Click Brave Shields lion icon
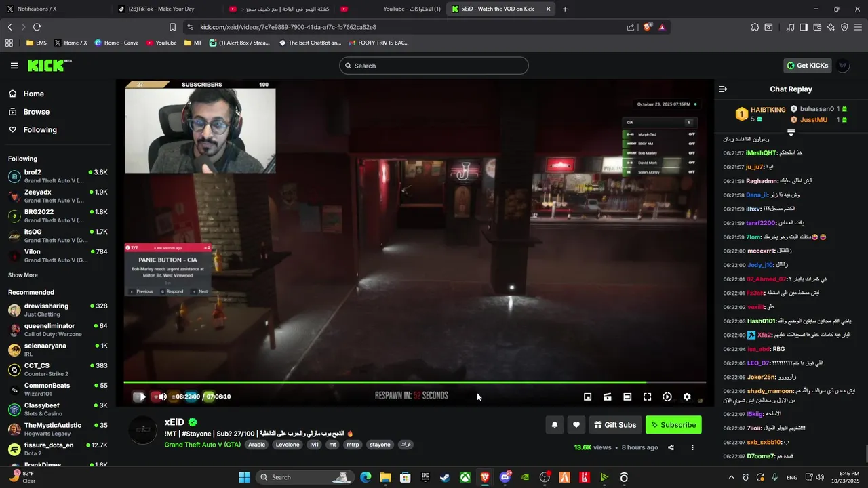The image size is (868, 488). point(647,27)
